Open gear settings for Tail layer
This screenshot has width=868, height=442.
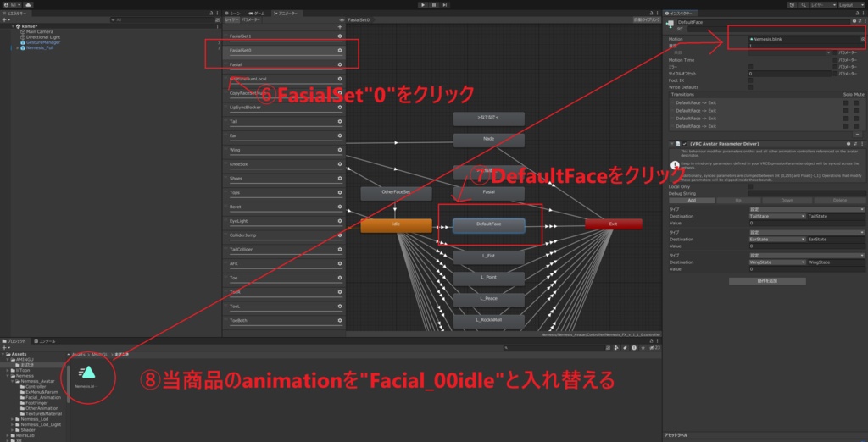coord(340,122)
